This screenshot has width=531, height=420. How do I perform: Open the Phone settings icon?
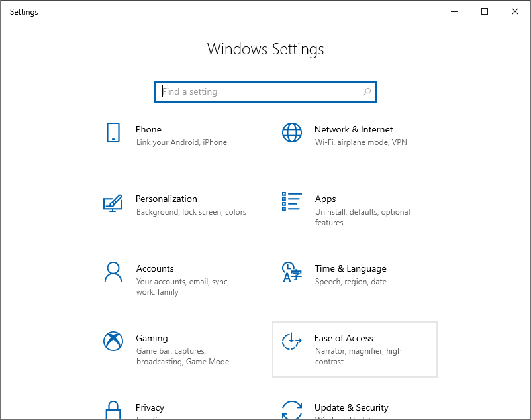click(x=113, y=132)
